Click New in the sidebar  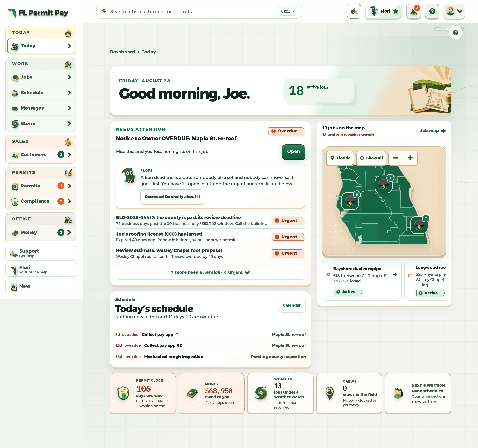pos(41,286)
